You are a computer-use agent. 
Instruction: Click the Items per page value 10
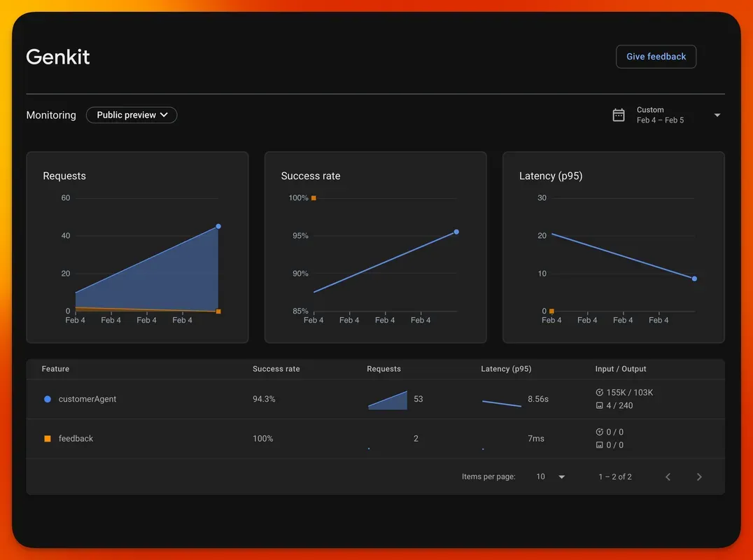pos(541,477)
